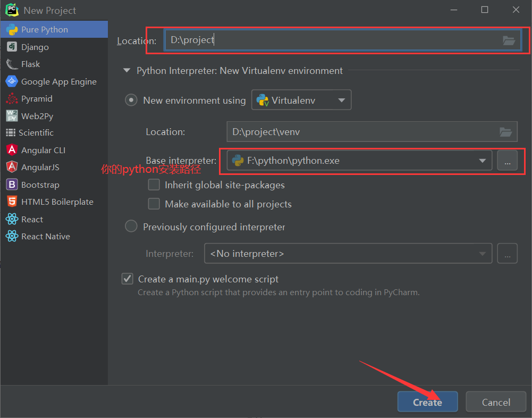Viewport: 532px width, 418px height.
Task: Choose Flask project type
Action: coord(54,64)
